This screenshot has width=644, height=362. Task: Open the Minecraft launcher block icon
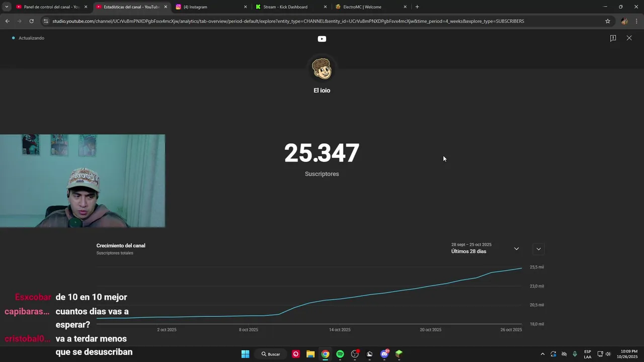click(399, 354)
